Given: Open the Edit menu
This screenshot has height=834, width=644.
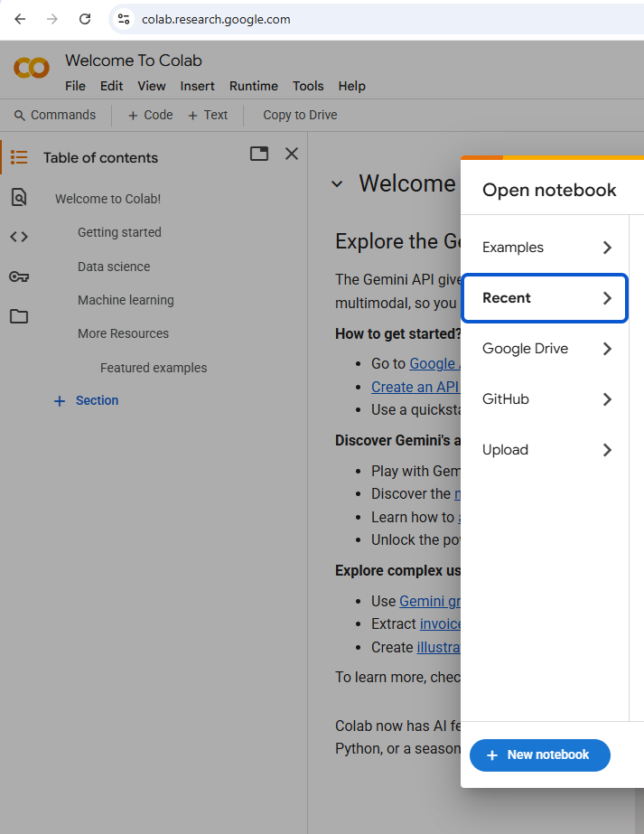Looking at the screenshot, I should (x=111, y=86).
